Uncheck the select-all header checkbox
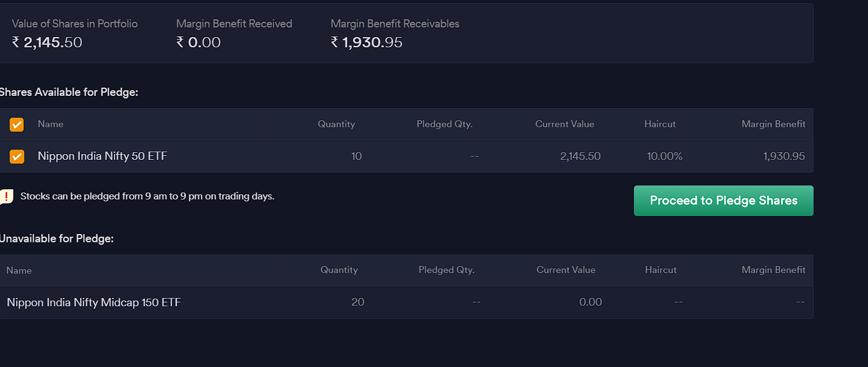Viewport: 868px width, 367px height. (17, 124)
